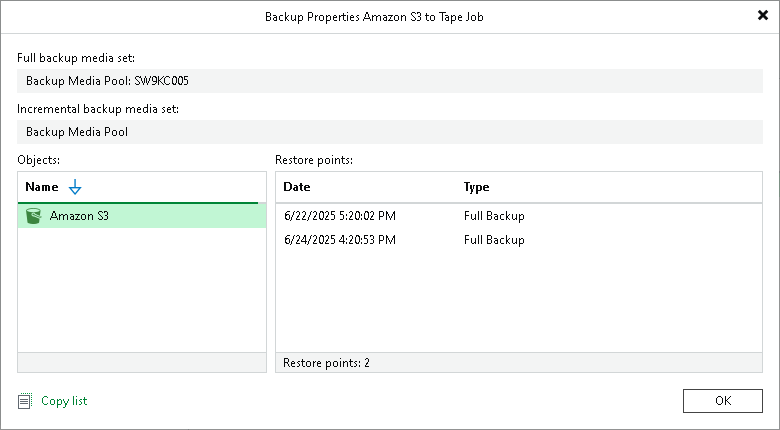Sort restore points by Date column

[x=296, y=187]
